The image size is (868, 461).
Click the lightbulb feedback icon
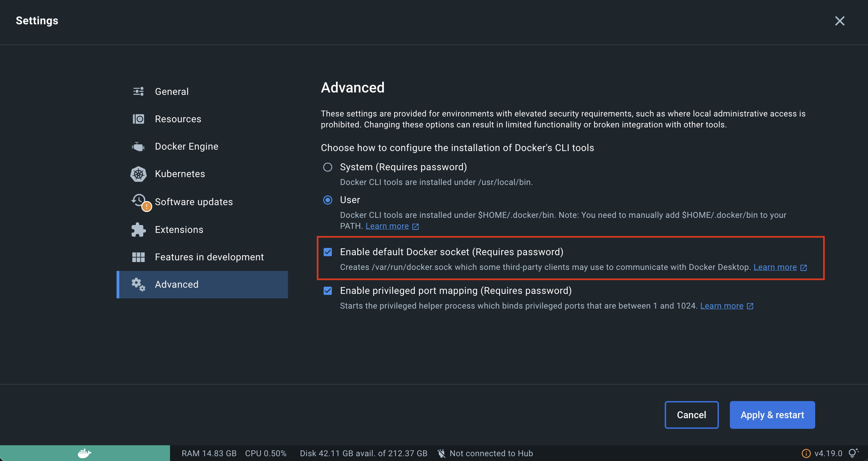tap(853, 453)
